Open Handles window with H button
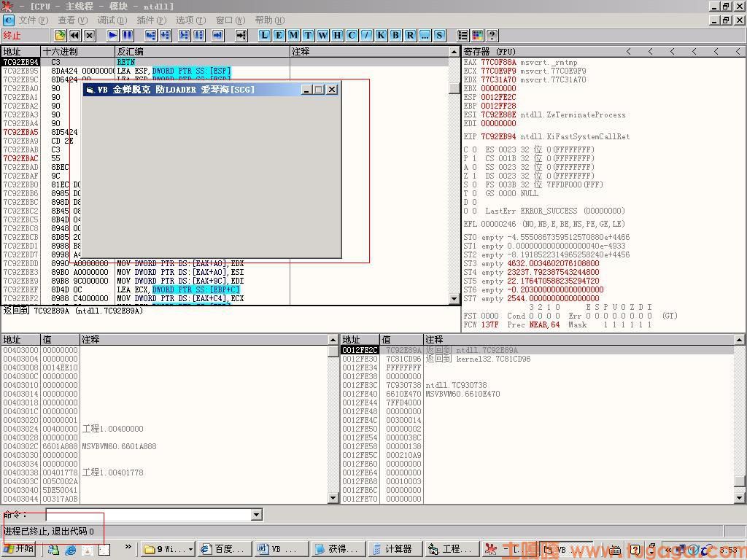The height and width of the screenshot is (560, 747). point(337,35)
